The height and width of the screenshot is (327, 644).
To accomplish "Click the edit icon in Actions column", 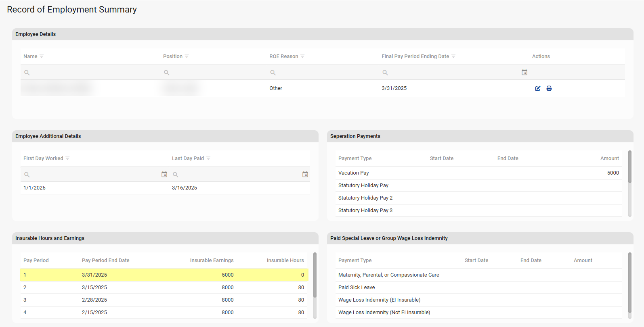I will tap(537, 88).
